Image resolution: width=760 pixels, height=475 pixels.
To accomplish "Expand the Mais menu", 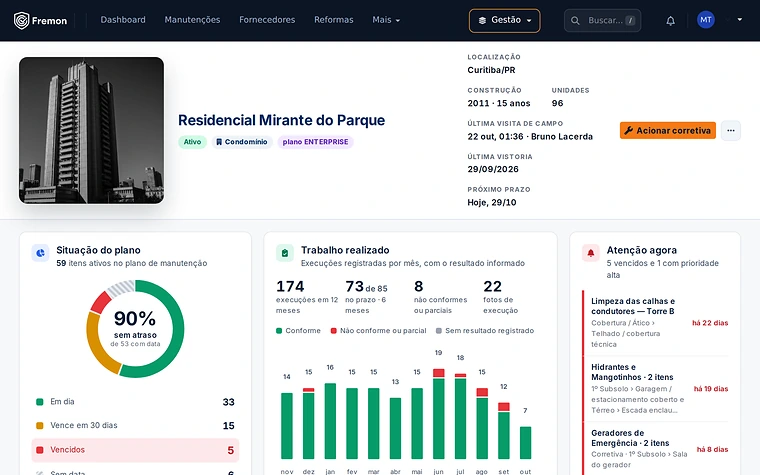I will coord(386,20).
